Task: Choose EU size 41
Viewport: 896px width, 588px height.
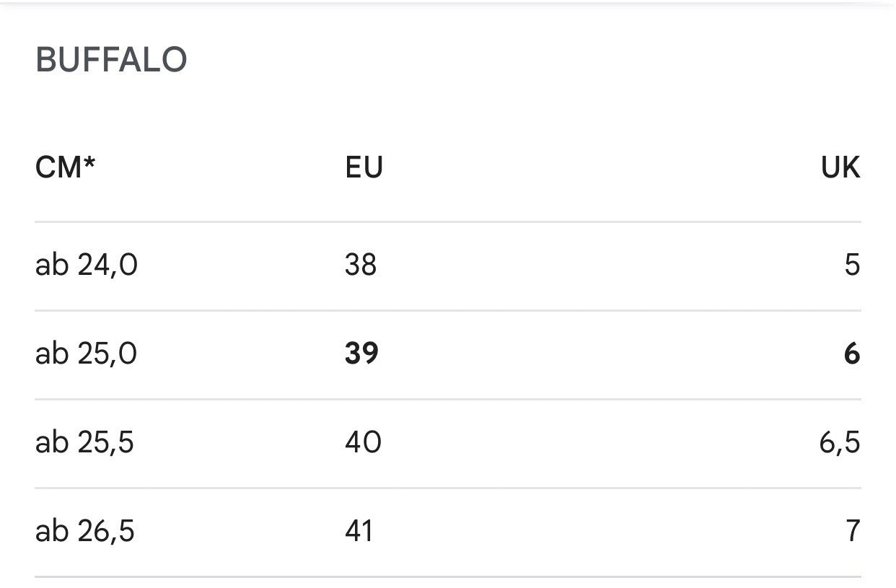Action: point(359,532)
